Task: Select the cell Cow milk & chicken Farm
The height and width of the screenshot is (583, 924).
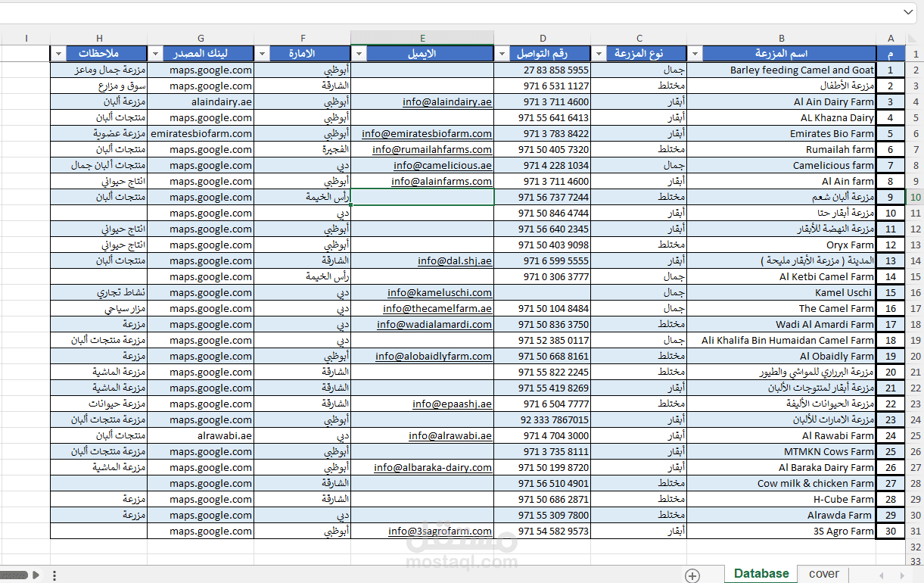Action: pyautogui.click(x=782, y=483)
